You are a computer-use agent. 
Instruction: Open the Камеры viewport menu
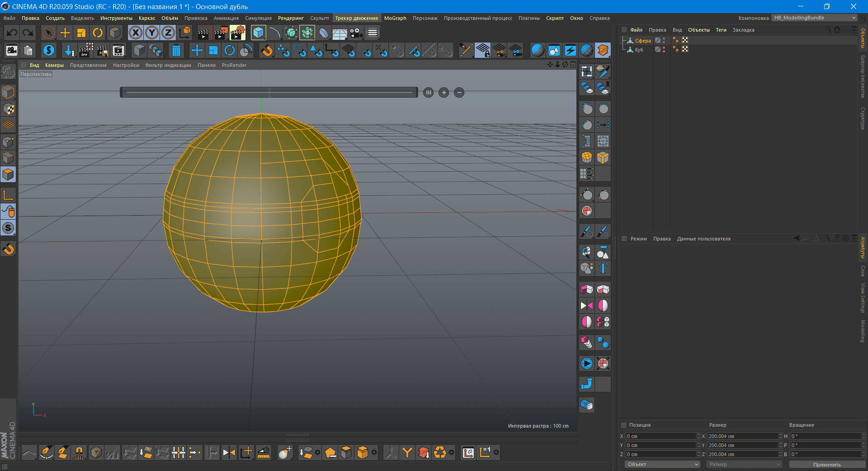coord(54,65)
